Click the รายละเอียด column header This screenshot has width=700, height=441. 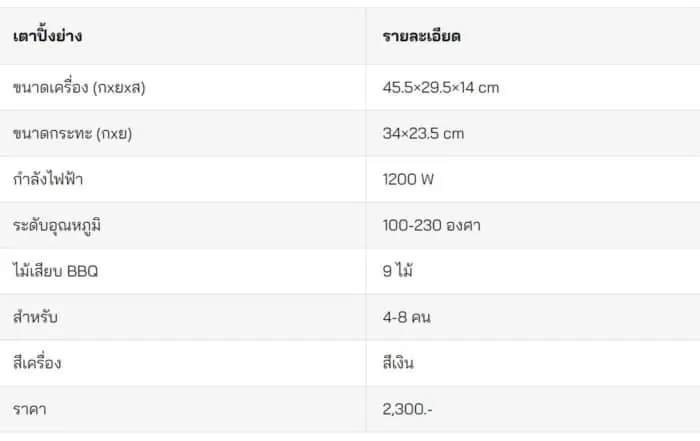click(x=421, y=36)
